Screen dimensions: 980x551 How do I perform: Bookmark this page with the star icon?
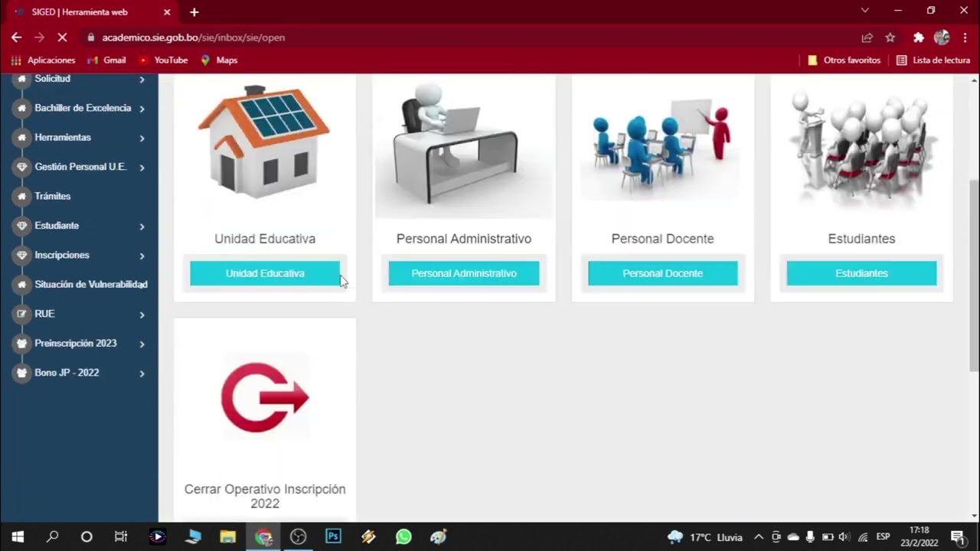(x=890, y=37)
